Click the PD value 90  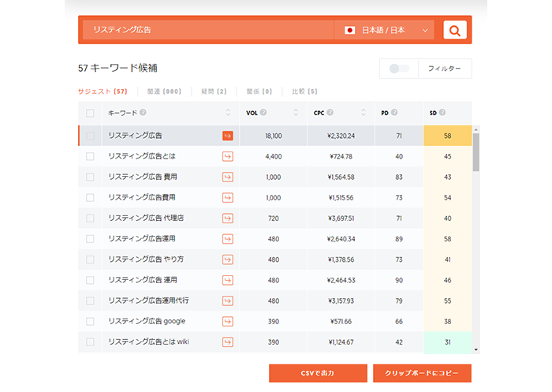[399, 280]
